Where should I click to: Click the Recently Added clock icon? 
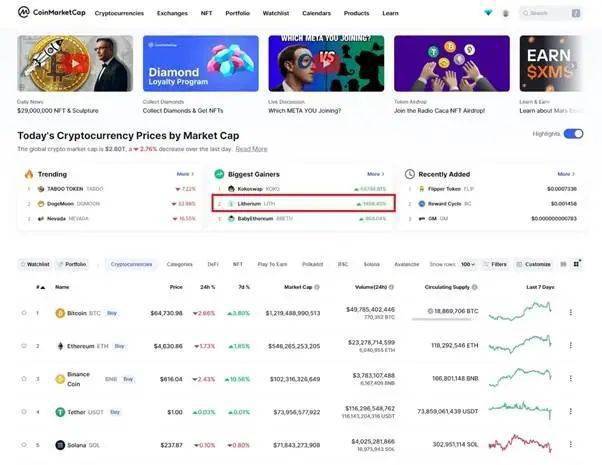(410, 174)
